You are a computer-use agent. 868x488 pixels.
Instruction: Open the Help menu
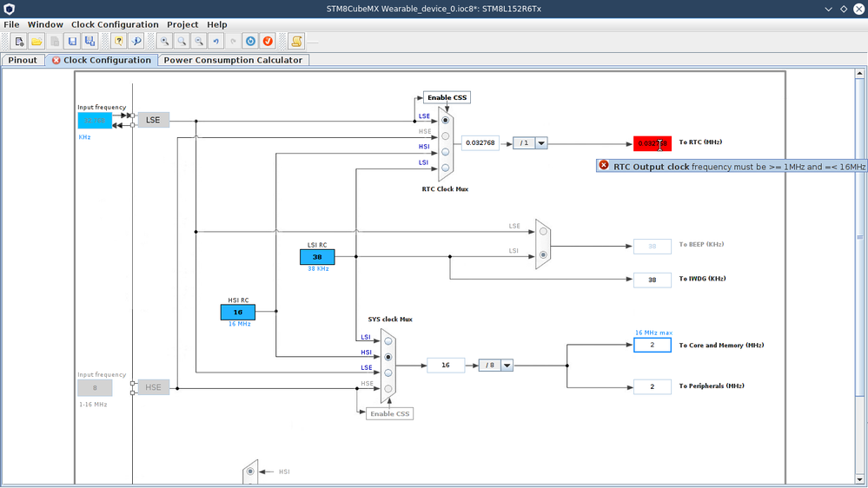[217, 24]
